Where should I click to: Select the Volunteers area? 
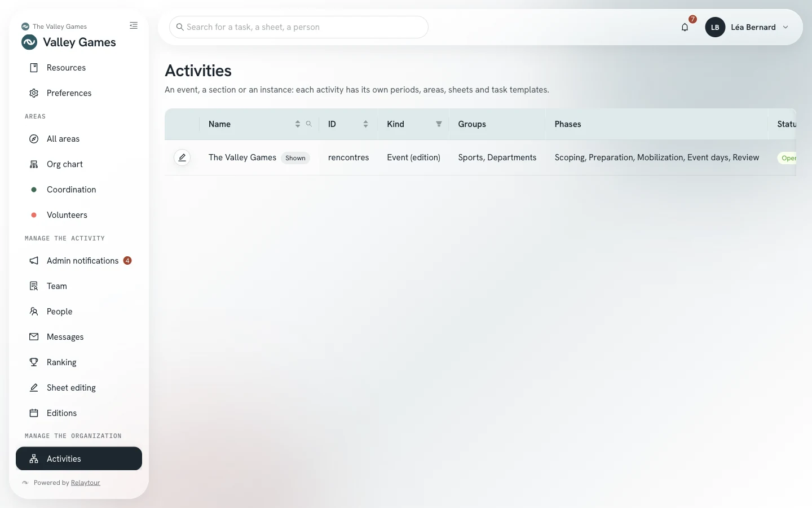79,215
